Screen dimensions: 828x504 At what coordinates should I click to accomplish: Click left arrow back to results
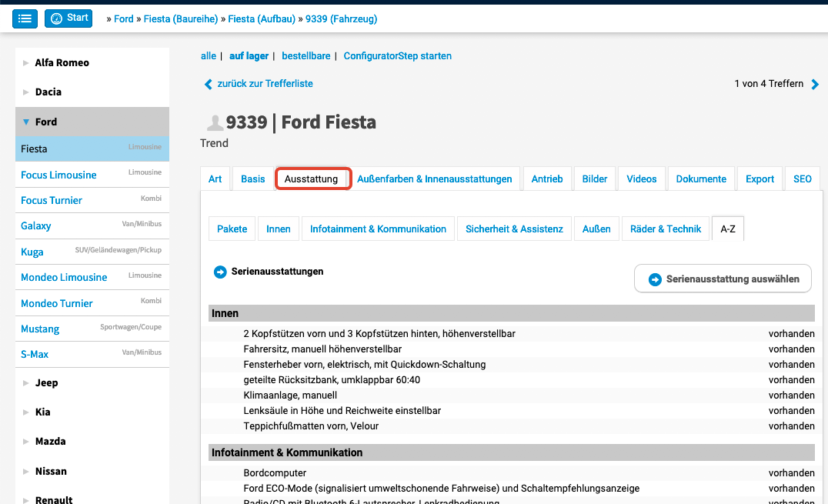click(x=208, y=84)
